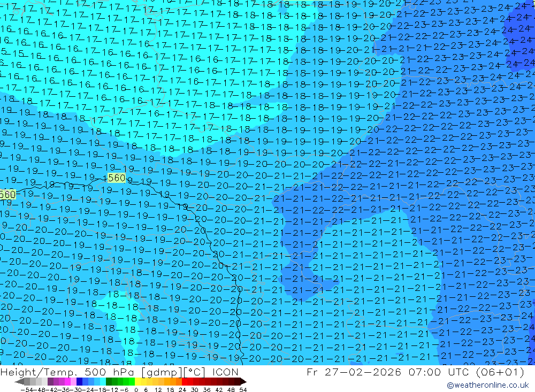Click the 30 legend value label
Viewport: 535px width, 392px height.
[195, 390]
